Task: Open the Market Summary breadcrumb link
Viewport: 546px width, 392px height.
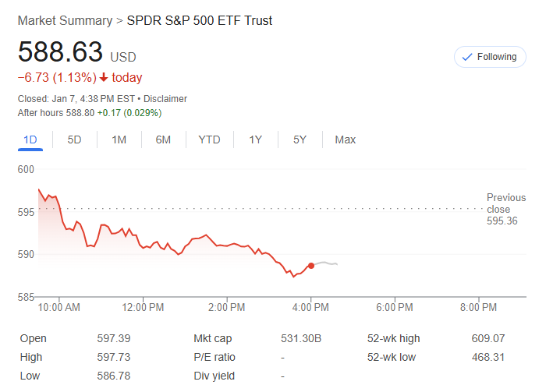Action: coord(65,21)
